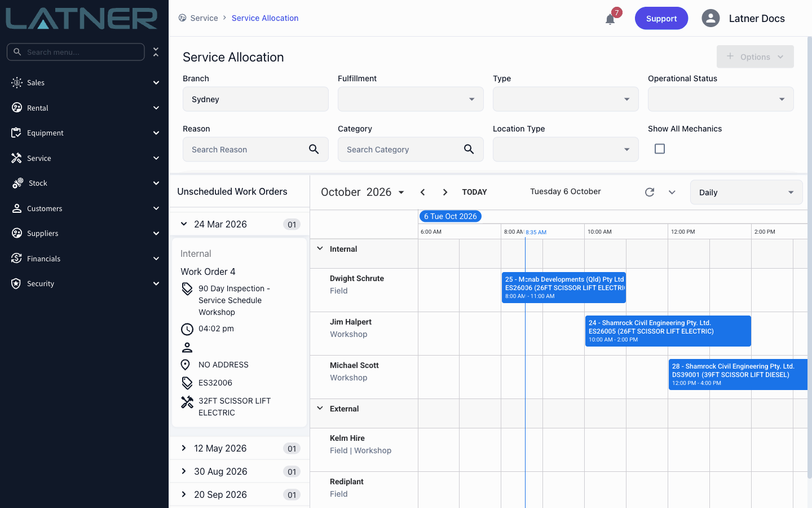Open the Options button
Image resolution: width=812 pixels, height=508 pixels.
click(755, 56)
